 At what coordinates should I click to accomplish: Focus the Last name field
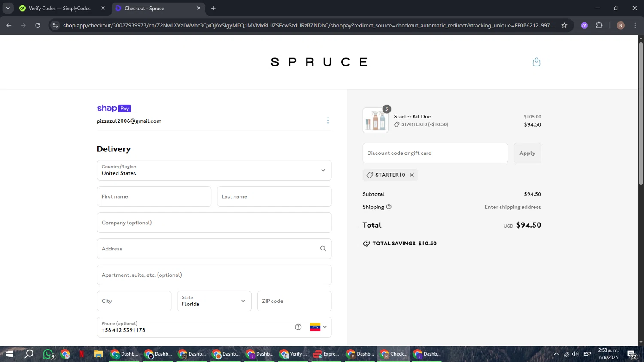[x=274, y=196]
